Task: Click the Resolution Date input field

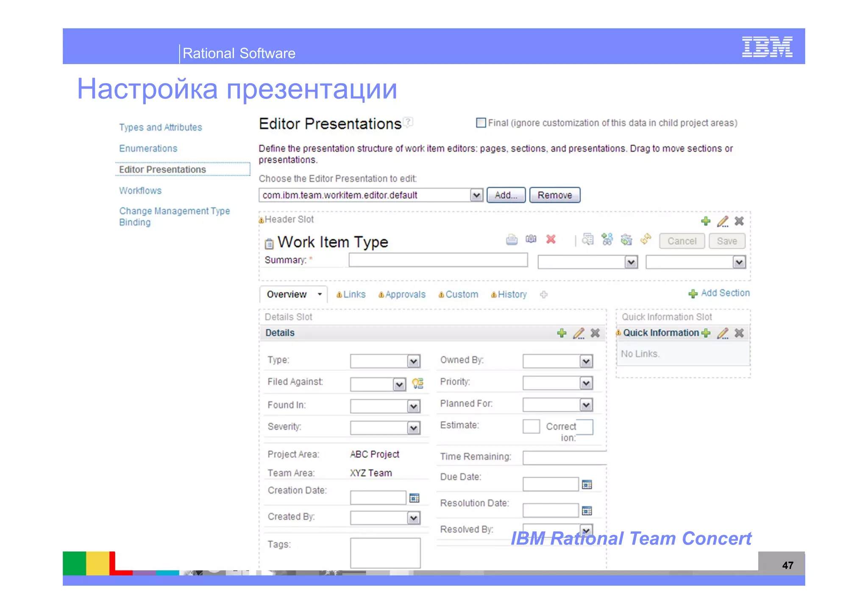Action: click(551, 511)
